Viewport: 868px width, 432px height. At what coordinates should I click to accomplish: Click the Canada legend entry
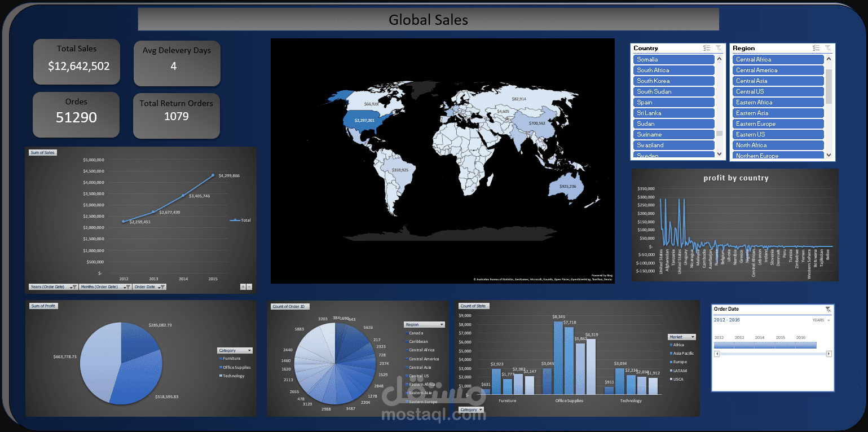tap(414, 333)
